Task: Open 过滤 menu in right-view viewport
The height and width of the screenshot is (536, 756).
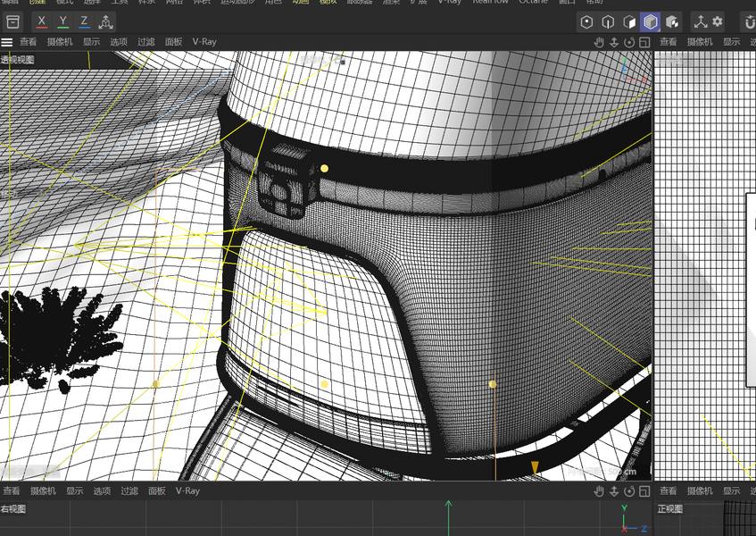Action: pos(129,491)
